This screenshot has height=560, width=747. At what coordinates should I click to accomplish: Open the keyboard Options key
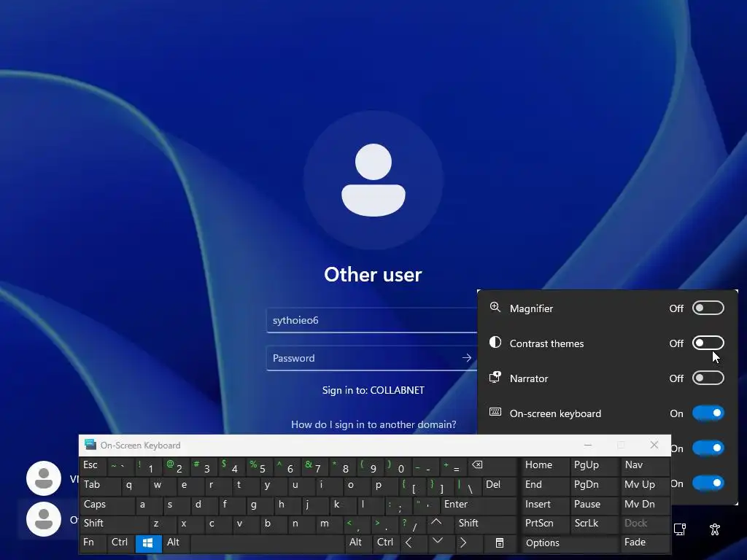(x=570, y=543)
